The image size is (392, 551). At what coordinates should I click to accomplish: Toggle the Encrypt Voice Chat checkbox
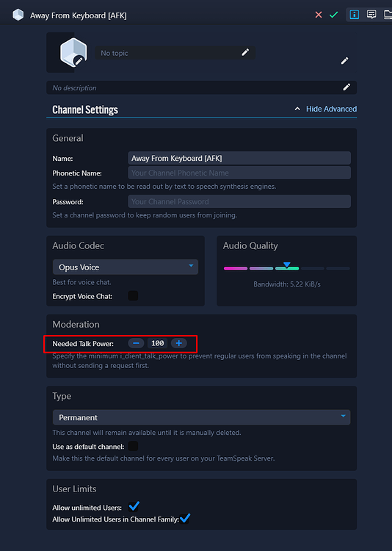[x=133, y=296]
